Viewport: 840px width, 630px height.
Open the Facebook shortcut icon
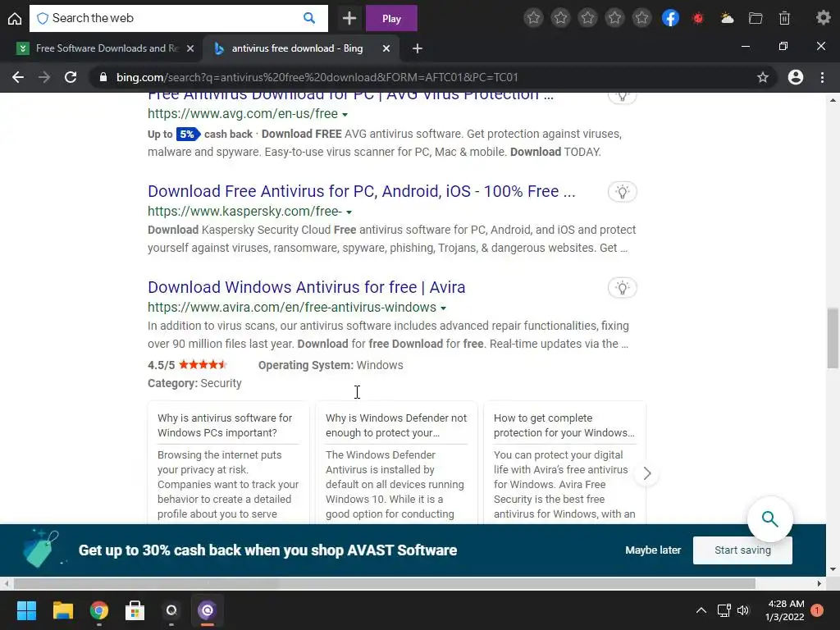click(x=670, y=18)
